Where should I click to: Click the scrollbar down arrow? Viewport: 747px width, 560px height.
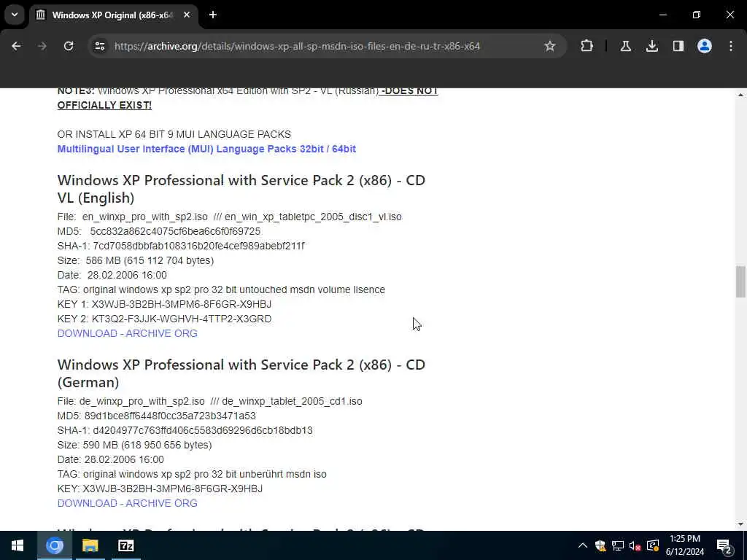pos(740,524)
